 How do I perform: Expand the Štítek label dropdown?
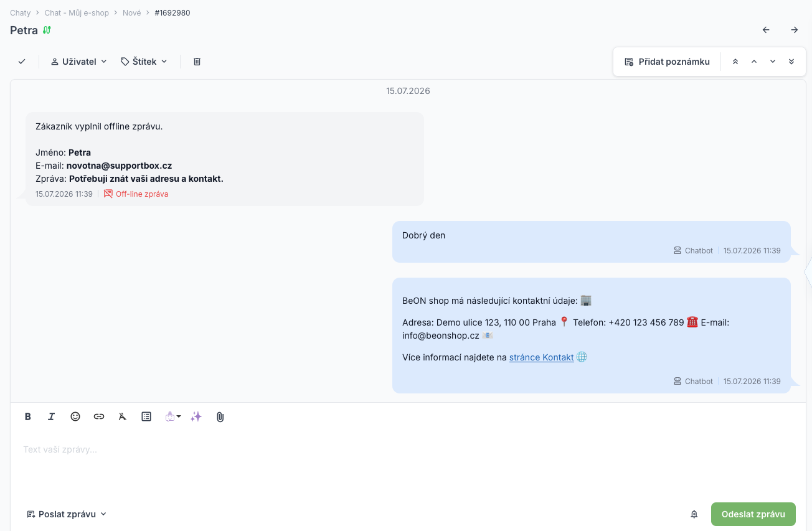pos(144,62)
